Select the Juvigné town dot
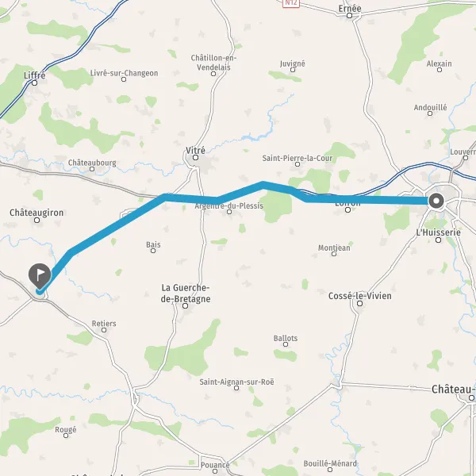 pos(293,70)
